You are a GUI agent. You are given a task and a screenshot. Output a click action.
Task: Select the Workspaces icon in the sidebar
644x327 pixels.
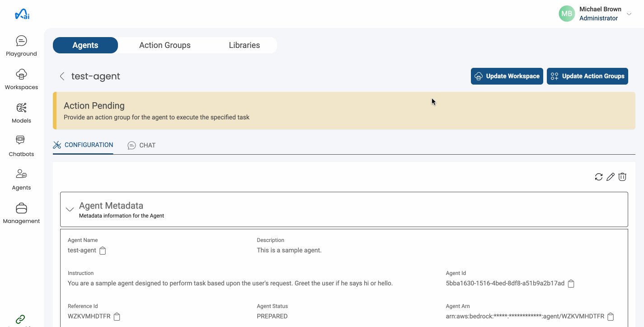21,79
